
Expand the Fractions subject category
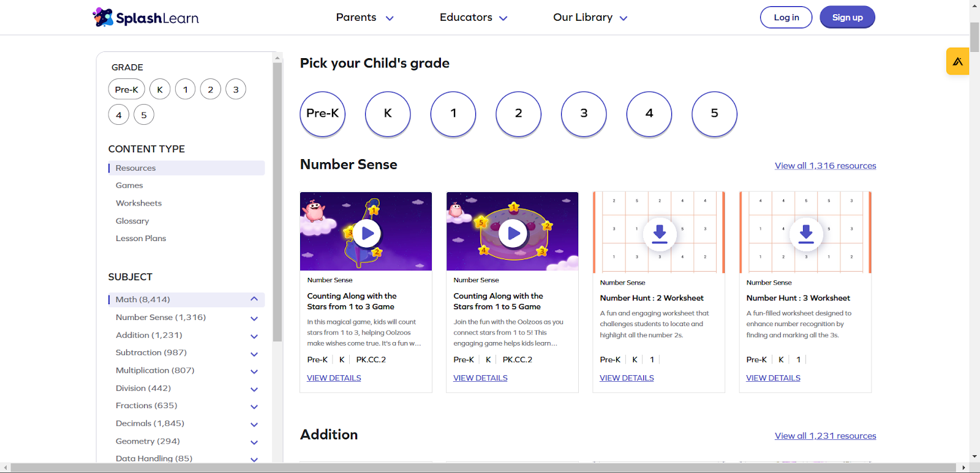[254, 406]
